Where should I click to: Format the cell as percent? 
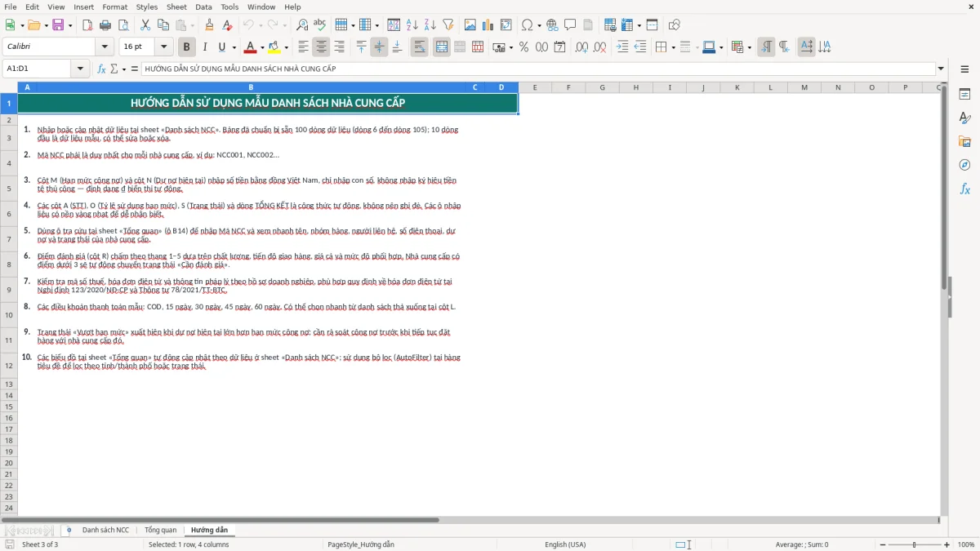pos(524,47)
